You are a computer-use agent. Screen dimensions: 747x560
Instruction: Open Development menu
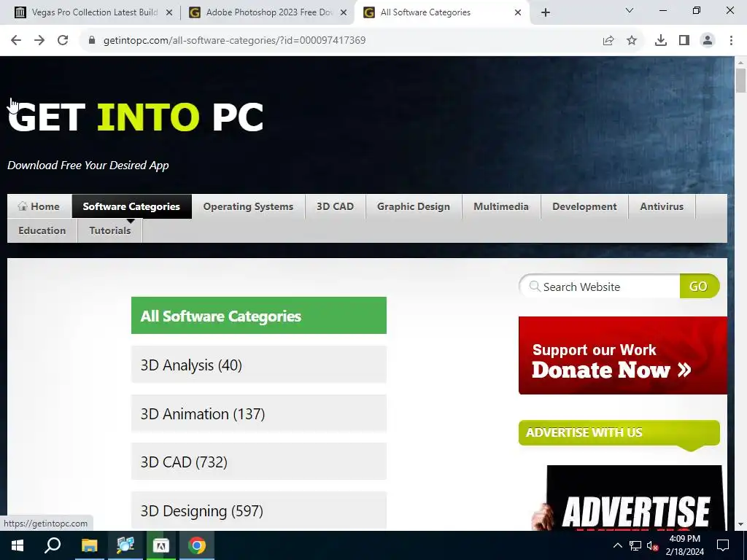(x=584, y=206)
